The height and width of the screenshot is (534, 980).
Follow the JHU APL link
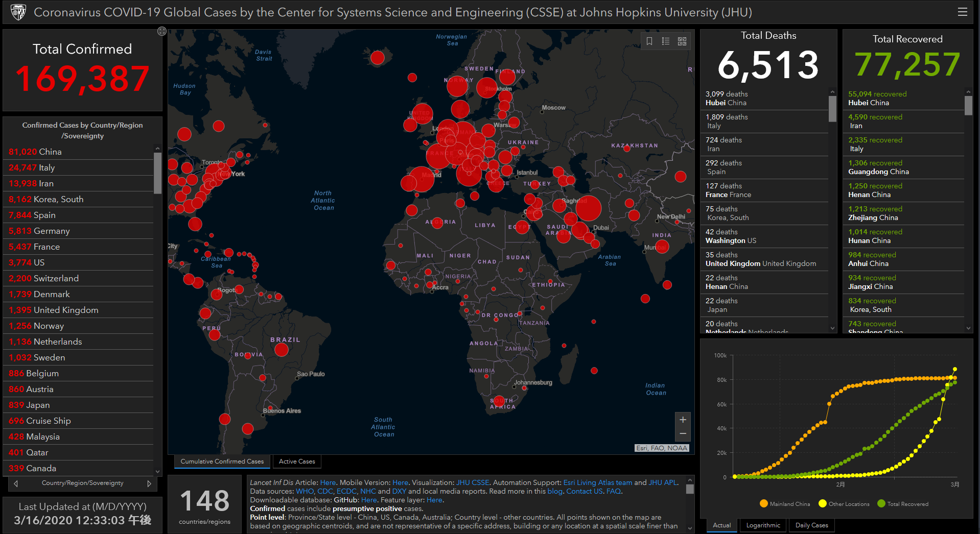pos(663,482)
